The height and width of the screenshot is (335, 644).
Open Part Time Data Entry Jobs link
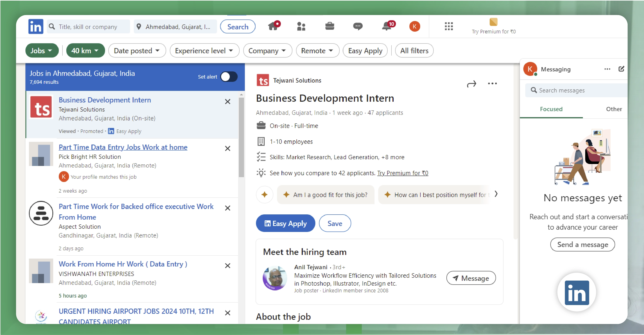tap(123, 147)
